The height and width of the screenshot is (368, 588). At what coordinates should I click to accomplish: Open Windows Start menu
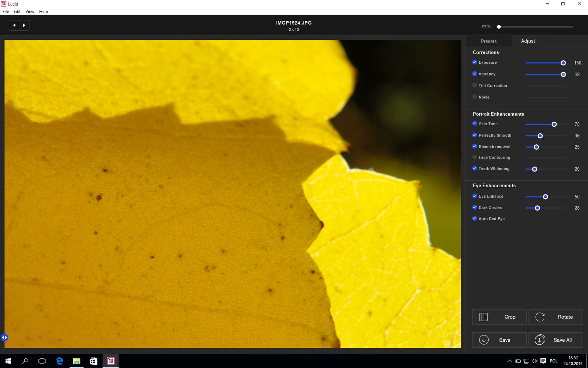(8, 361)
